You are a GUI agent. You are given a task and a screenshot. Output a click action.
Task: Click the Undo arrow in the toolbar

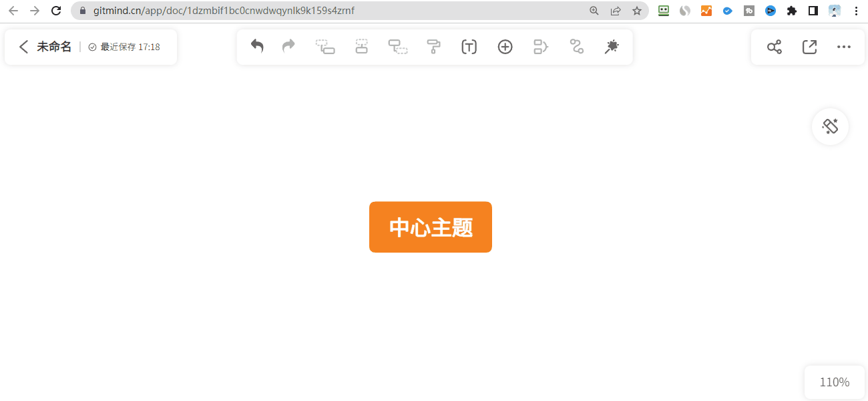pos(257,47)
